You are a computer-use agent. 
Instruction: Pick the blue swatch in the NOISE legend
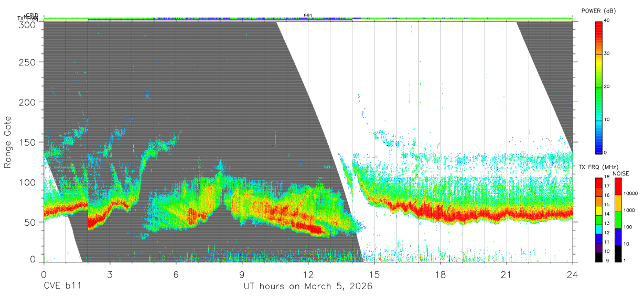[618, 236]
